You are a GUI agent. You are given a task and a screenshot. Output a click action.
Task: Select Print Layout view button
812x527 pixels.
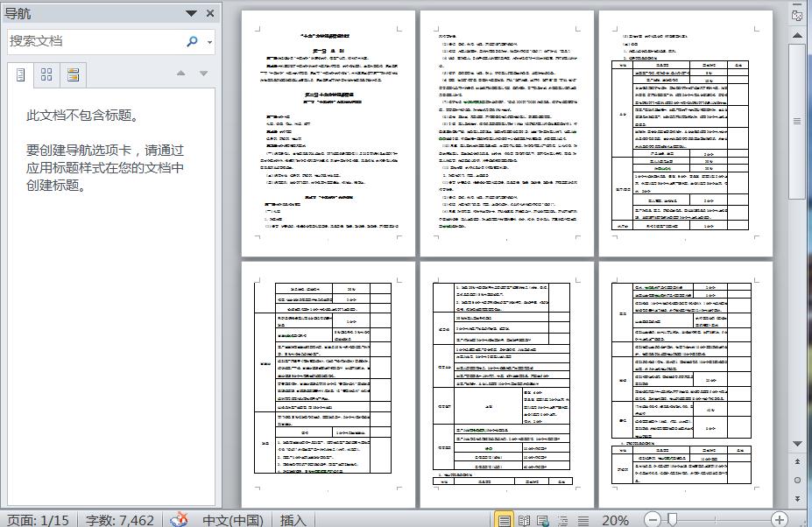[504, 520]
